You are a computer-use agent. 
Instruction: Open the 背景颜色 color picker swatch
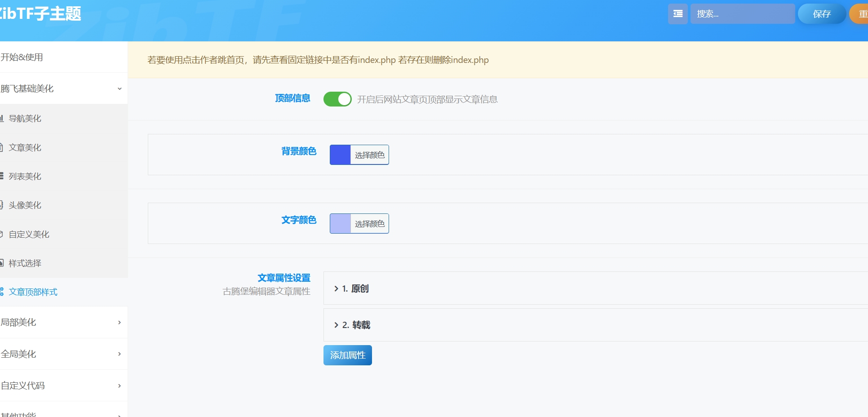(340, 155)
